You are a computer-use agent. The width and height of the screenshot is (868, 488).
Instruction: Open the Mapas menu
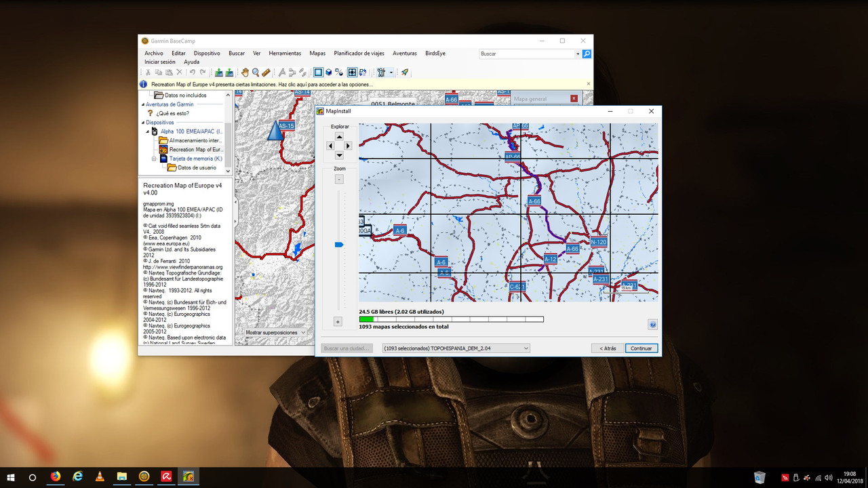tap(317, 53)
